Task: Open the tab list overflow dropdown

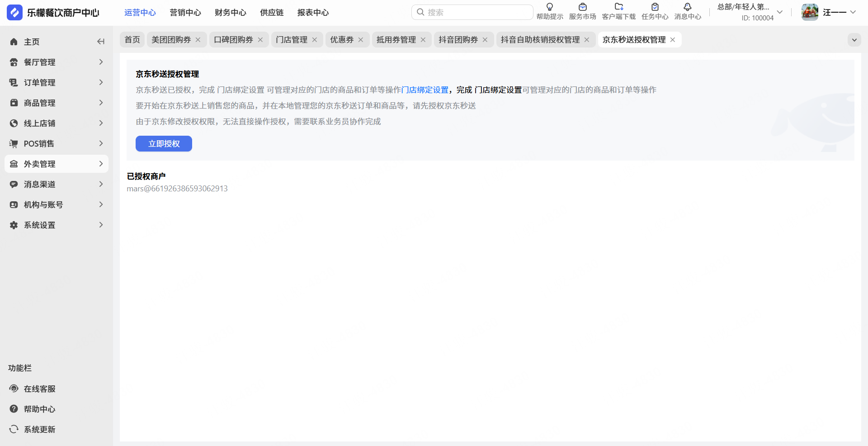Action: click(854, 40)
